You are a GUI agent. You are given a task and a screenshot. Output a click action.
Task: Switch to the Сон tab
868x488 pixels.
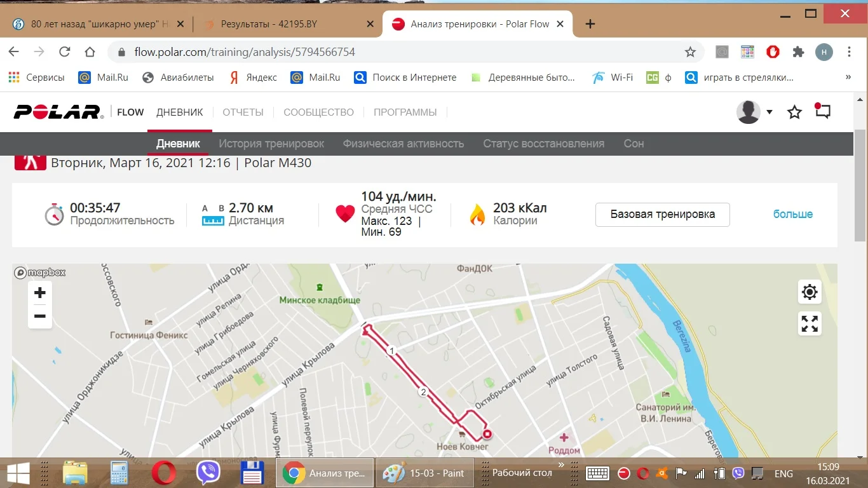pos(634,144)
